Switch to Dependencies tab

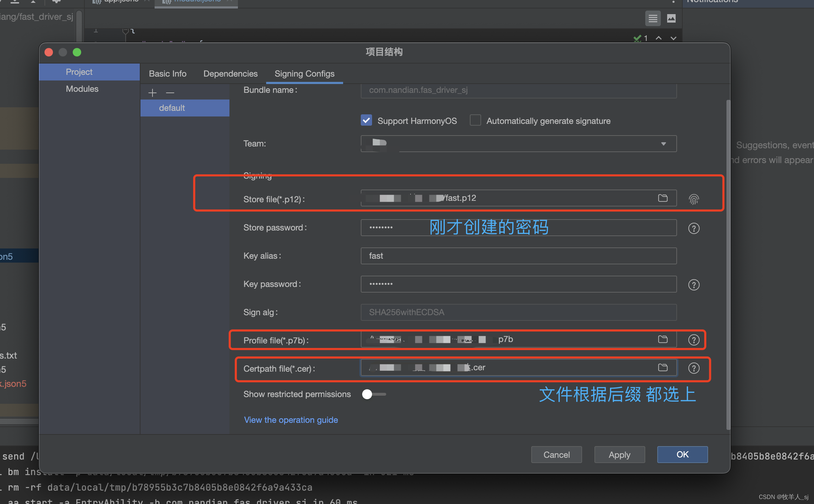click(x=230, y=74)
